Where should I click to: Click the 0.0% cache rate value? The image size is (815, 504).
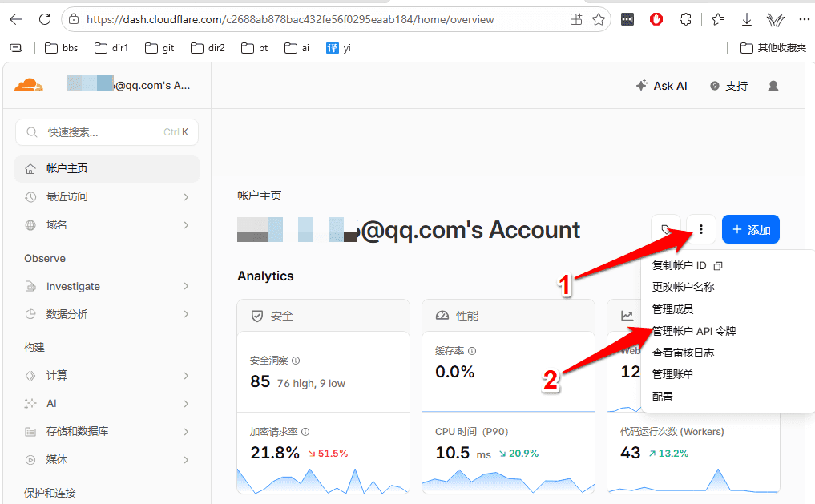pos(455,372)
